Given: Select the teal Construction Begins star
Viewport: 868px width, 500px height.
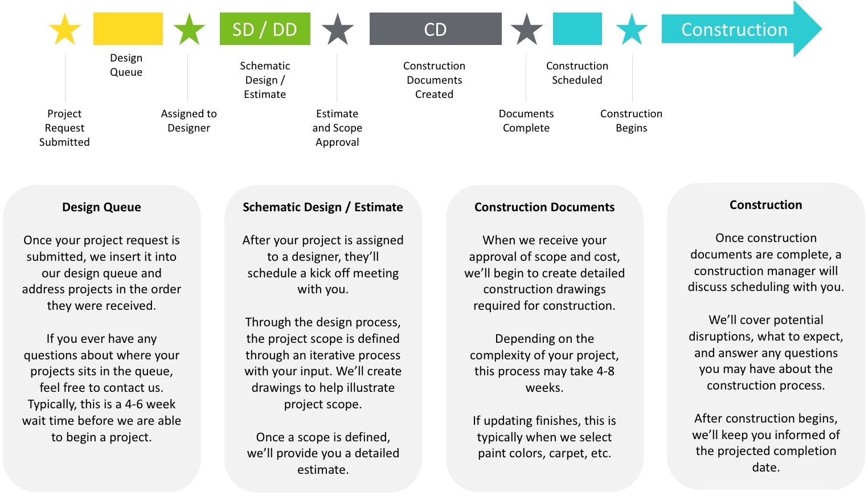Looking at the screenshot, I should tap(632, 30).
